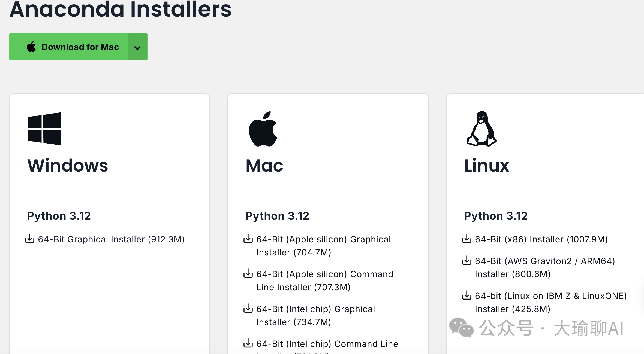Screen dimensions: 644x354
Task: Open AWS Graviton2 / ARM64 Installer link
Action: tap(545, 261)
